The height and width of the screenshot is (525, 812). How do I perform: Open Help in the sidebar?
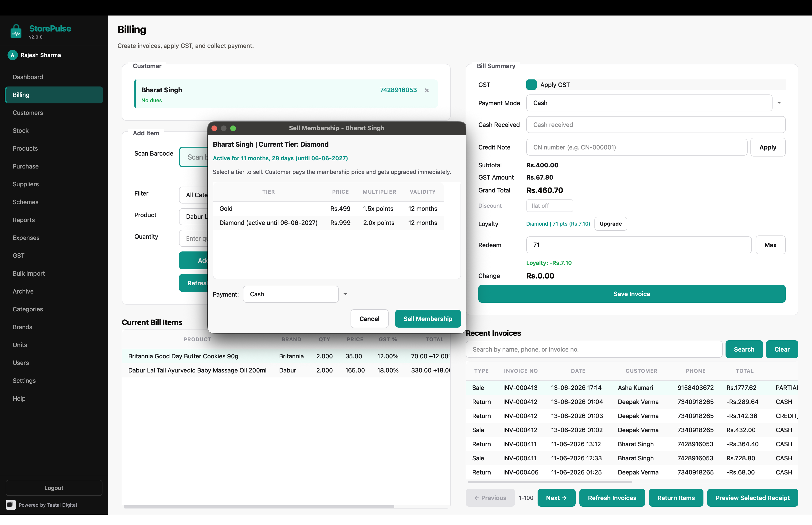pyautogui.click(x=54, y=399)
